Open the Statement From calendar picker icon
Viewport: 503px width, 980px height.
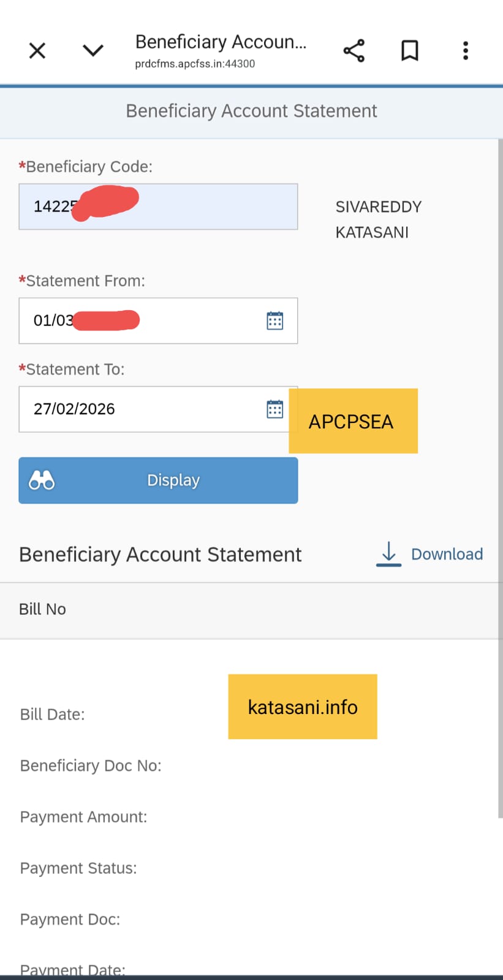click(x=274, y=321)
